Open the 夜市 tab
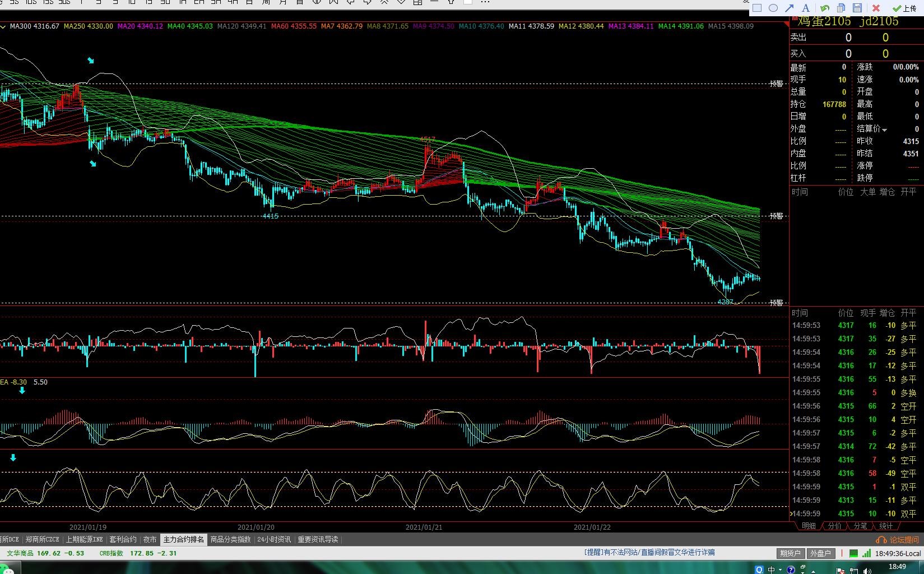Screen dimensions: 924x574 [x=150, y=540]
